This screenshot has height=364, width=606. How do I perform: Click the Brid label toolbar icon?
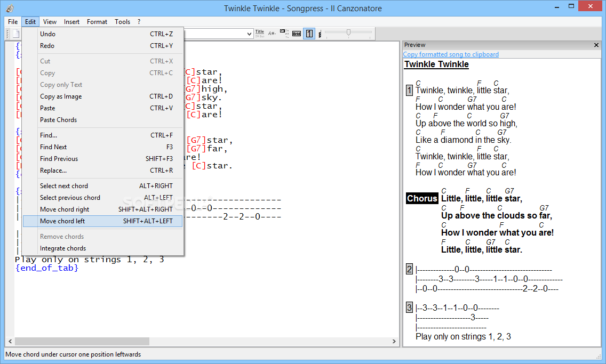click(x=297, y=34)
